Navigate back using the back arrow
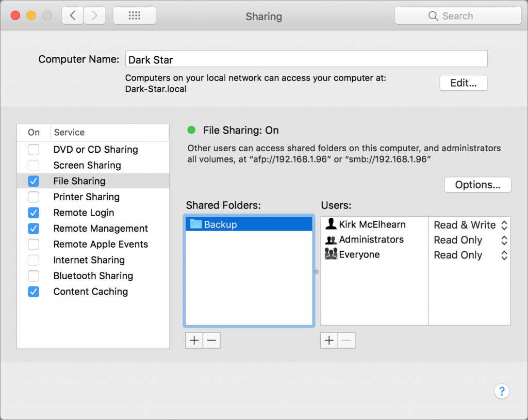The height and width of the screenshot is (420, 528). coord(72,15)
